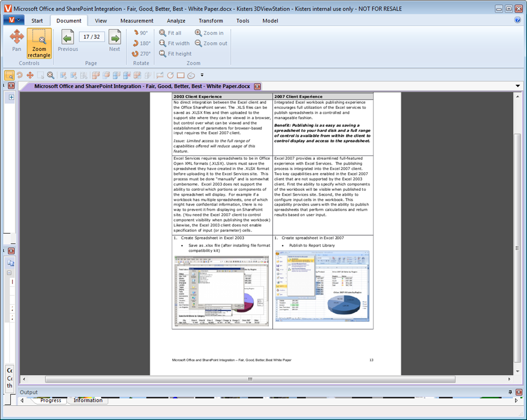527x420 pixels.
Task: Click the Zoom in button
Action: [209, 33]
